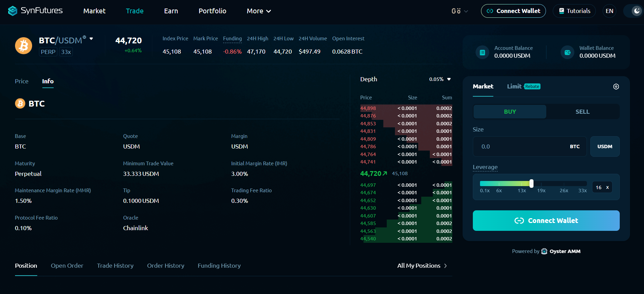Click the Oyster AMM logo icon
644x294 pixels.
544,251
